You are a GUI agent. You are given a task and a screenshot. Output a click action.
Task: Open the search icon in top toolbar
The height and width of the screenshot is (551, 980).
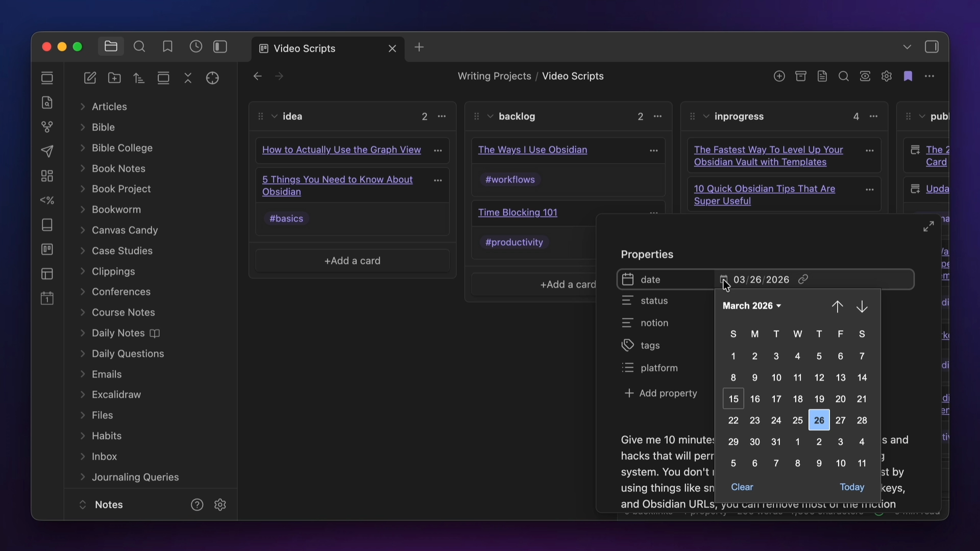139,47
